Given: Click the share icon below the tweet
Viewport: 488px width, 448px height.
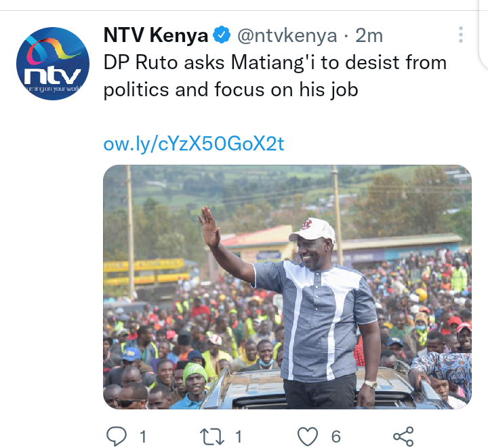Looking at the screenshot, I should coord(404,436).
